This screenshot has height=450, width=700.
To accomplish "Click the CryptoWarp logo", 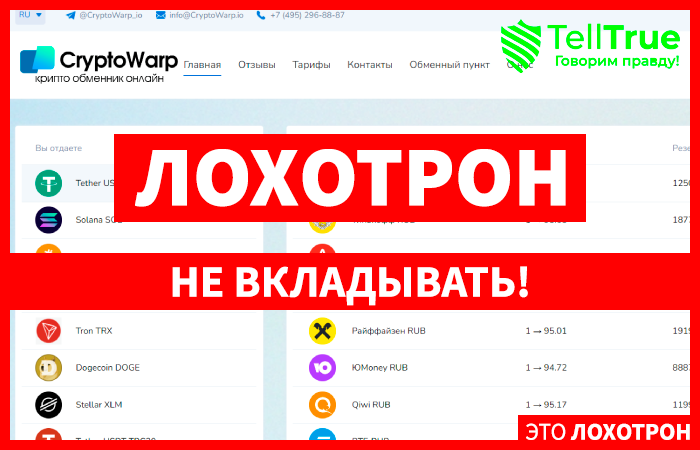I will pos(99,64).
